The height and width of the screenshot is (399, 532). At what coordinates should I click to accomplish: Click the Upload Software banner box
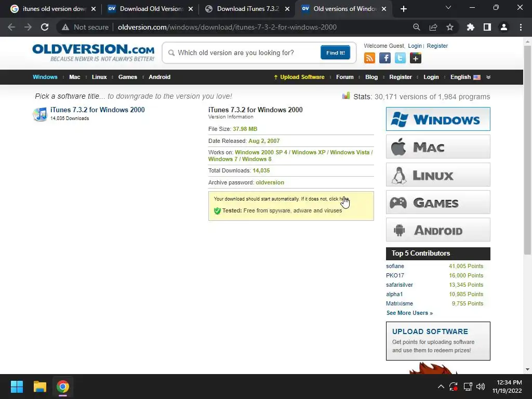pos(438,341)
